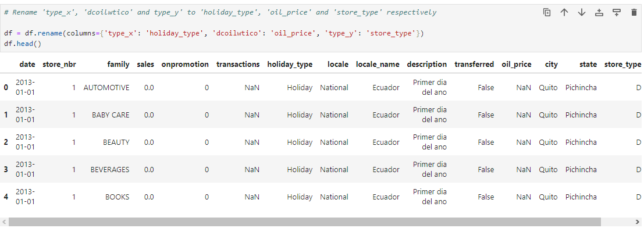Move the cell down with arrow icon

[x=582, y=12]
